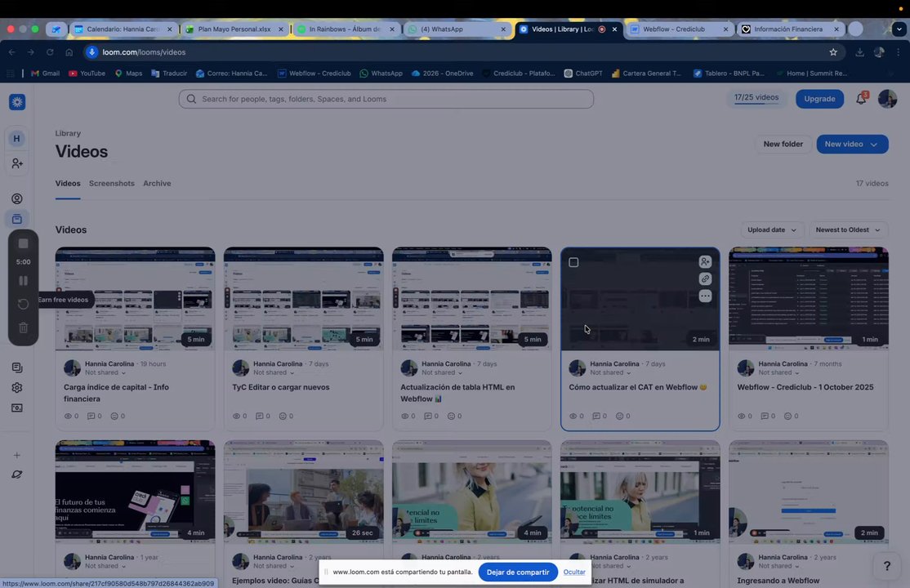The width and height of the screenshot is (910, 588).
Task: Click the help question mark button
Action: [x=886, y=566]
